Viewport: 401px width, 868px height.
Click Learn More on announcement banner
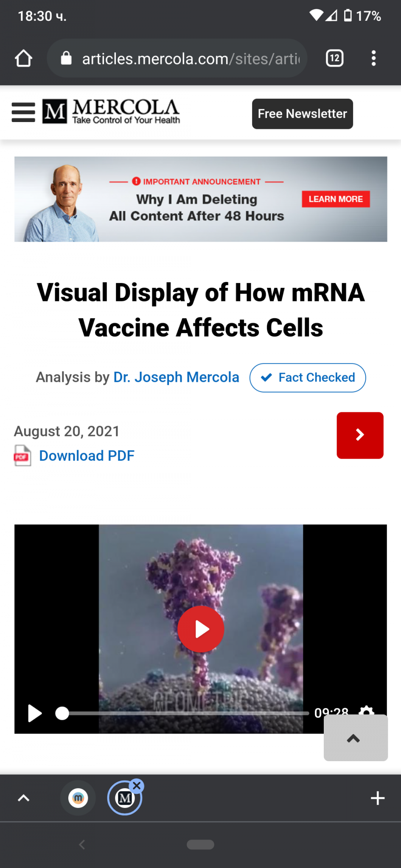pos(336,199)
